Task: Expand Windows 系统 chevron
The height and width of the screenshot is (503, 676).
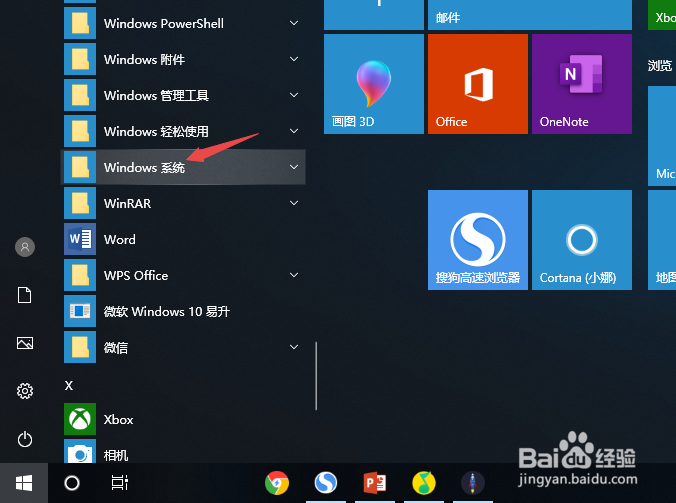Action: click(294, 167)
